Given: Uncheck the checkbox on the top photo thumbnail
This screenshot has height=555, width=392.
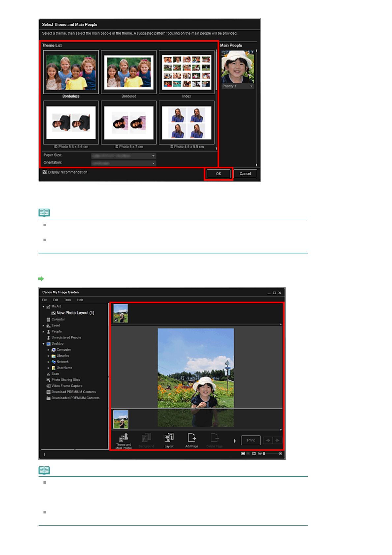Looking at the screenshot, I should (x=116, y=320).
